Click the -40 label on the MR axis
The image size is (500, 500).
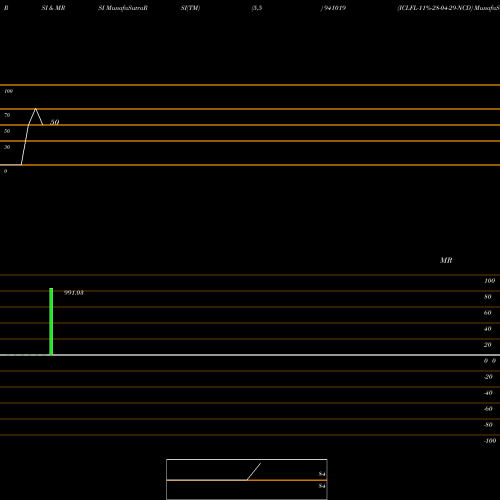[x=488, y=393]
